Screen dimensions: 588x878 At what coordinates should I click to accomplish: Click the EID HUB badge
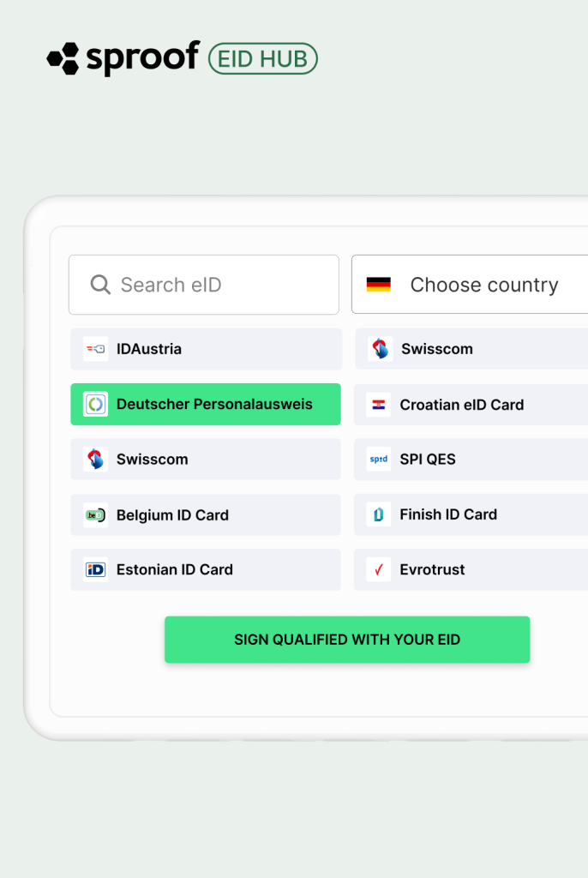pyautogui.click(x=263, y=58)
